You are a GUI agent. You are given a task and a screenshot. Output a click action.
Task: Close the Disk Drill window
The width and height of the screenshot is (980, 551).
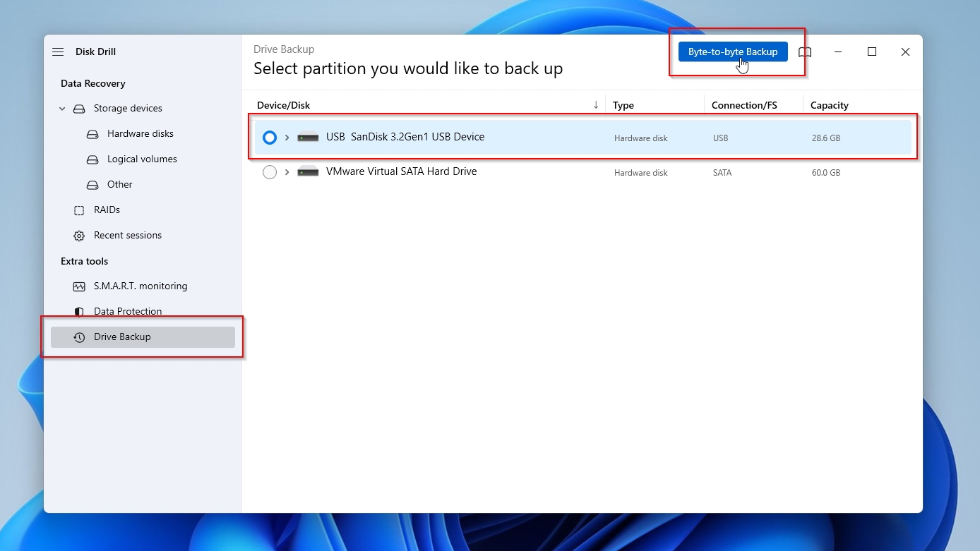pyautogui.click(x=905, y=52)
